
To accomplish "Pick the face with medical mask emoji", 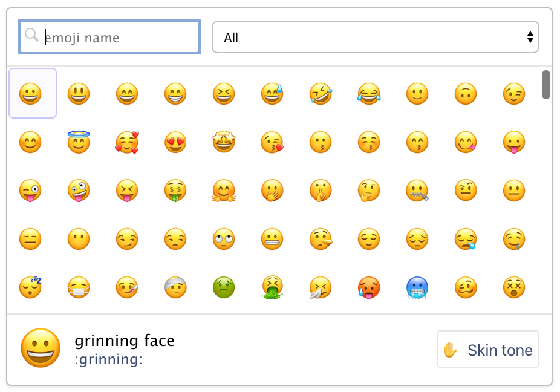I will pos(79,287).
